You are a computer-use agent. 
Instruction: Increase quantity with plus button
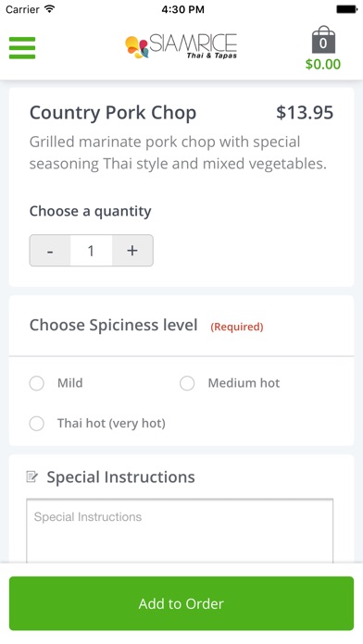point(132,251)
